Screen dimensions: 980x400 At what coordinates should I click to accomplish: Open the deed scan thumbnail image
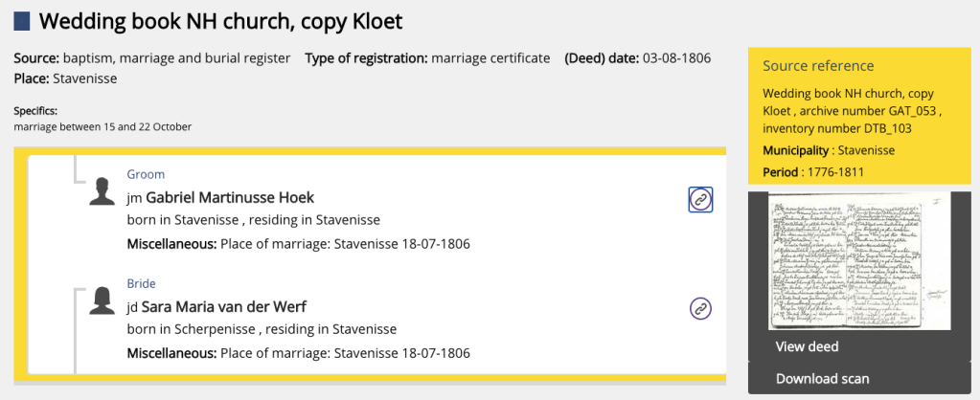point(858,261)
